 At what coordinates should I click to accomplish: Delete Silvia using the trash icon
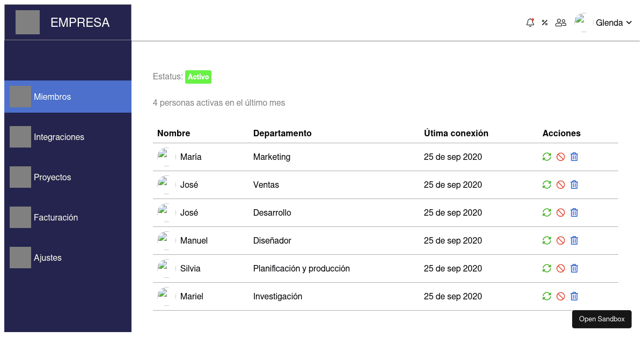574,268
